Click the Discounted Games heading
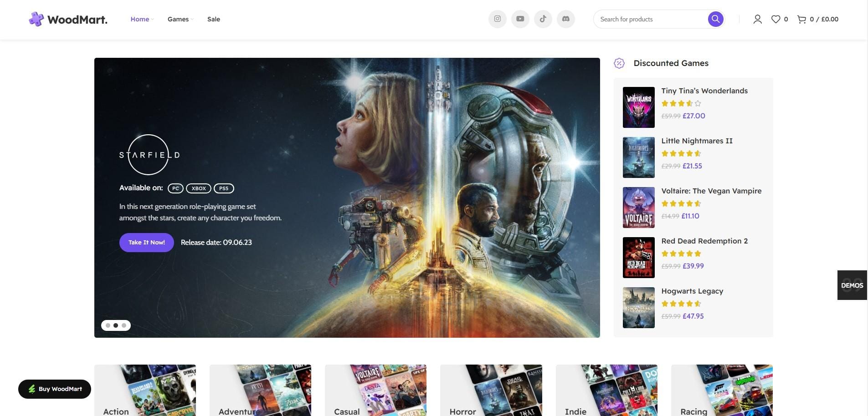 pos(671,63)
